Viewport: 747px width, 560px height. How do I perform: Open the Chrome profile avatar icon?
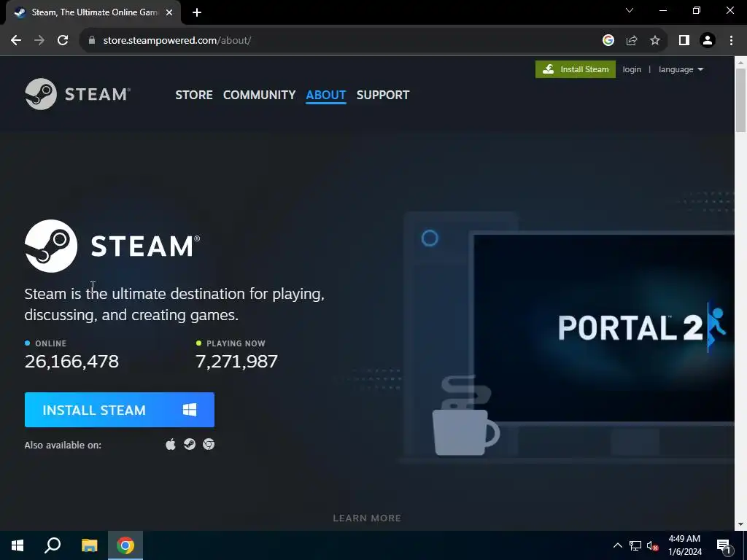pos(708,41)
